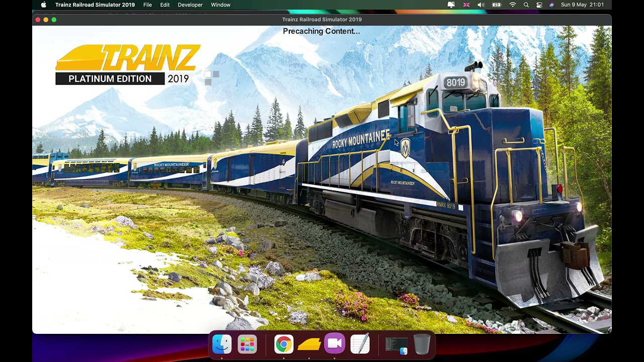Open Spotlight search magnifier
644x362 pixels.
point(526,5)
